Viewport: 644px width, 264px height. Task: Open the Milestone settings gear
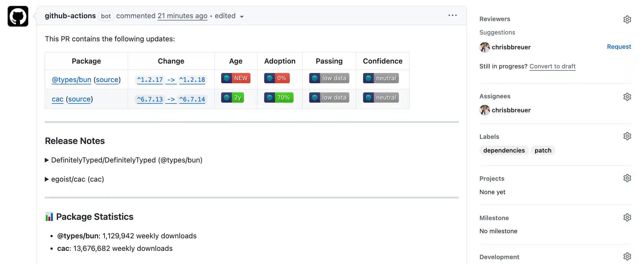coord(627,217)
